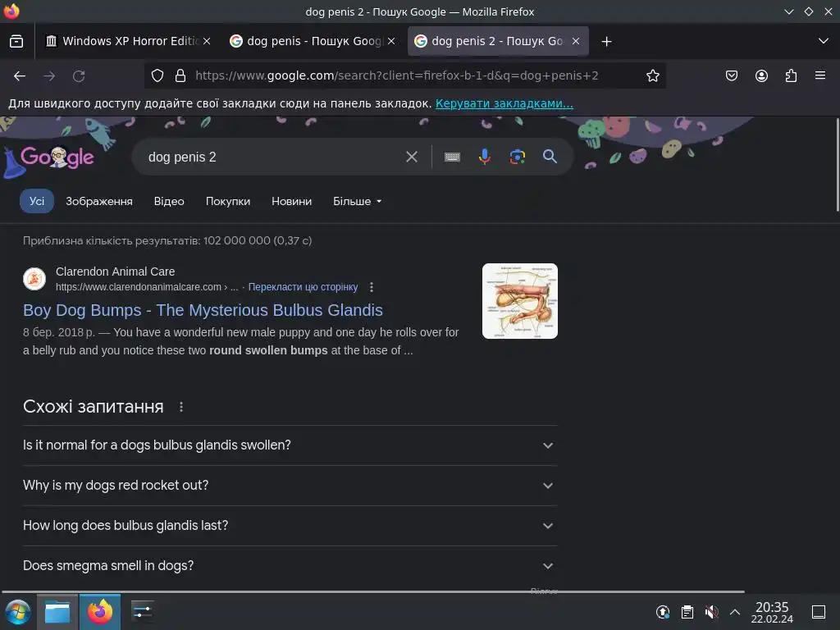Open a new tab
Viewport: 840px width, 630px height.
coord(606,41)
